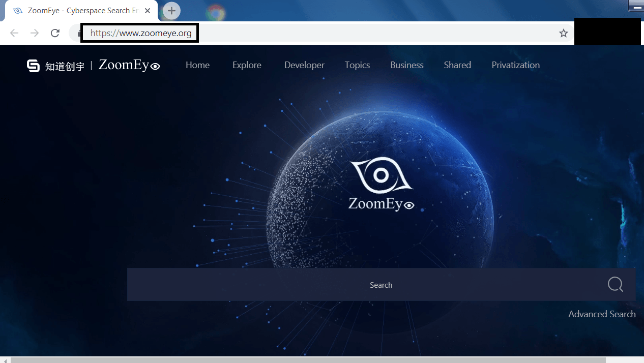
Task: Open the Home navigation item
Action: (x=197, y=65)
